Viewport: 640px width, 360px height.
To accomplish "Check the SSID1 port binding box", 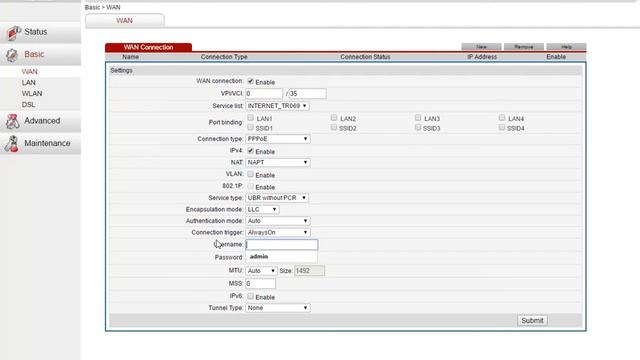I will click(x=251, y=127).
